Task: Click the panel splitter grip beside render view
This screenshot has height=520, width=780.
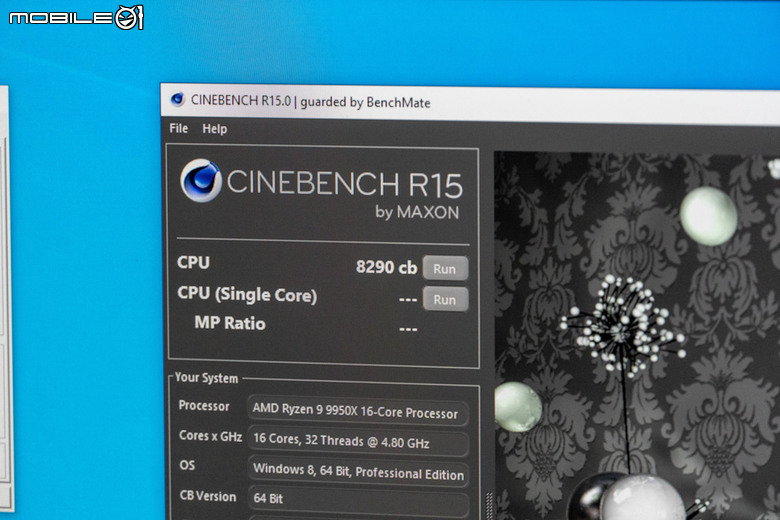Action: pos(488,506)
